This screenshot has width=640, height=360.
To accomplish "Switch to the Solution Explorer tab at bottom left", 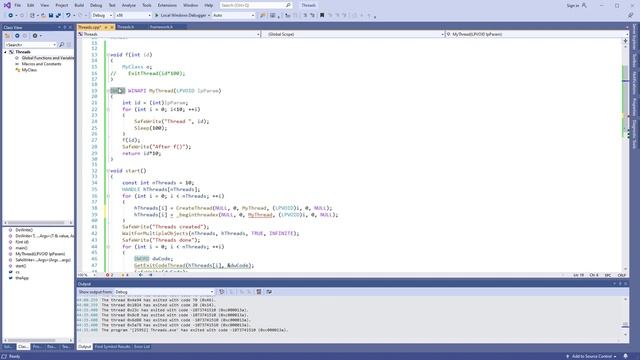I will pyautogui.click(x=8, y=347).
